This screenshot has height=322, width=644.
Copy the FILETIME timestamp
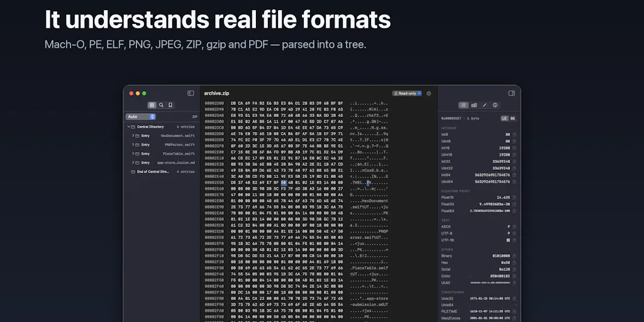point(514,311)
